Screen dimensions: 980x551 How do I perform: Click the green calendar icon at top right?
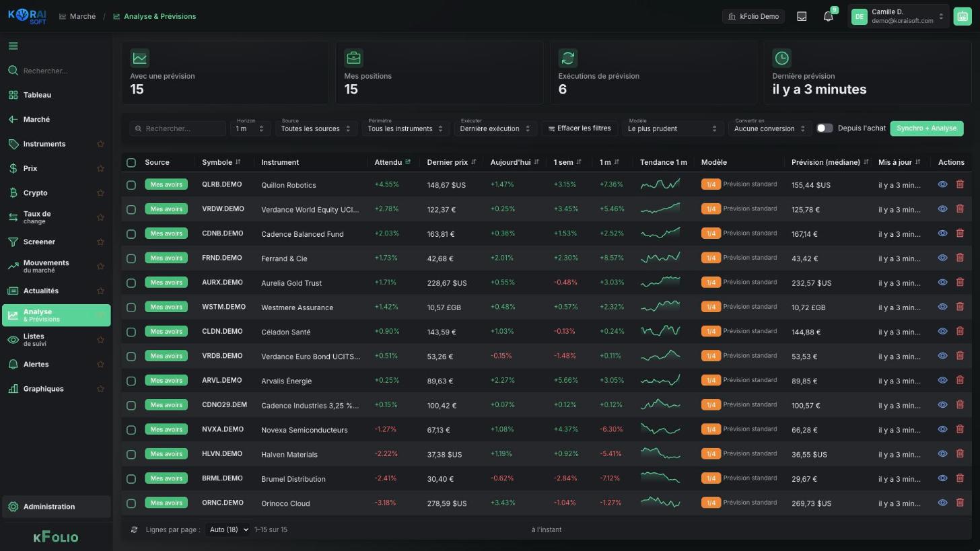962,16
